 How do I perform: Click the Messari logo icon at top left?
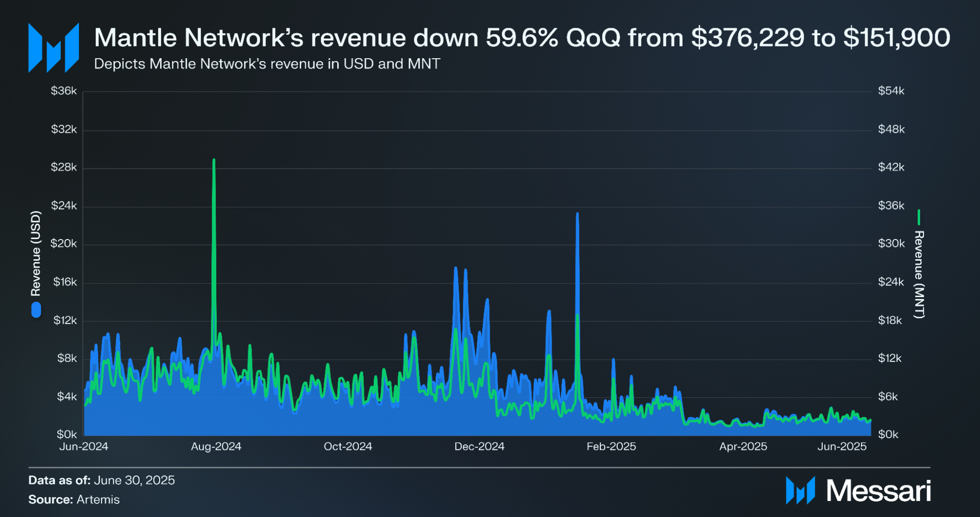pyautogui.click(x=54, y=48)
